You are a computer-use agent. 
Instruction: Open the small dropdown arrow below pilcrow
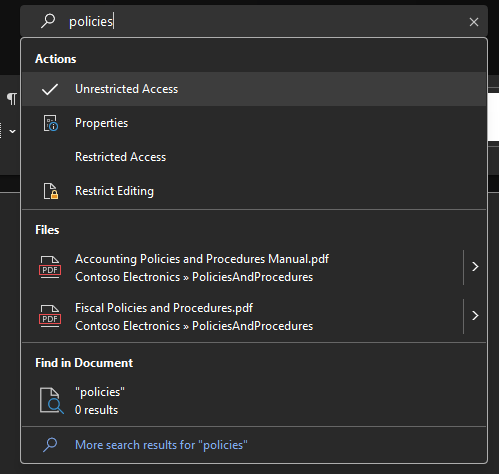(12, 131)
